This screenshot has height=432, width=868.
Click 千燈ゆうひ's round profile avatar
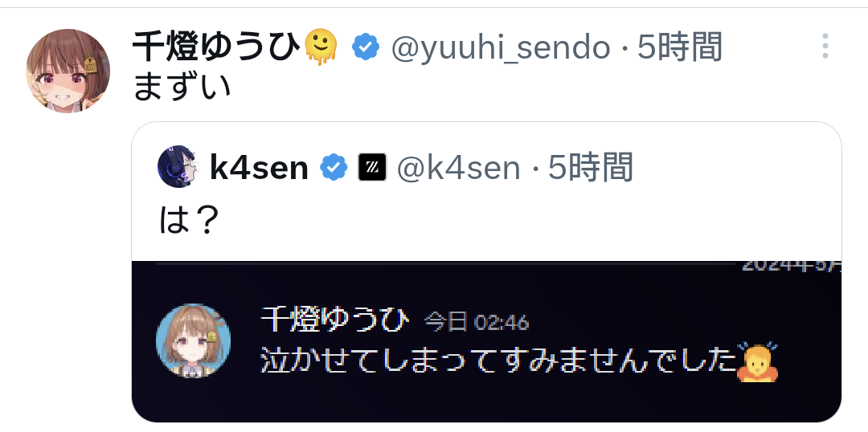(68, 71)
